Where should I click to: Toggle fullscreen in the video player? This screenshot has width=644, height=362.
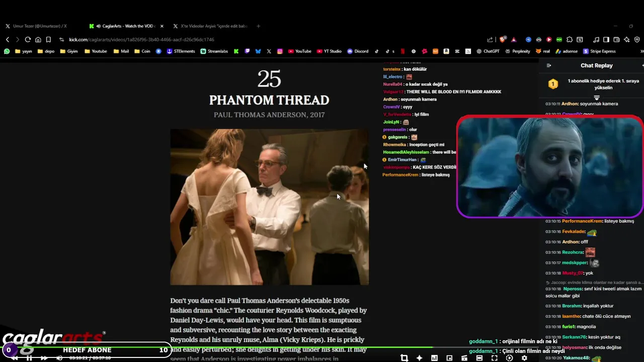point(494,358)
